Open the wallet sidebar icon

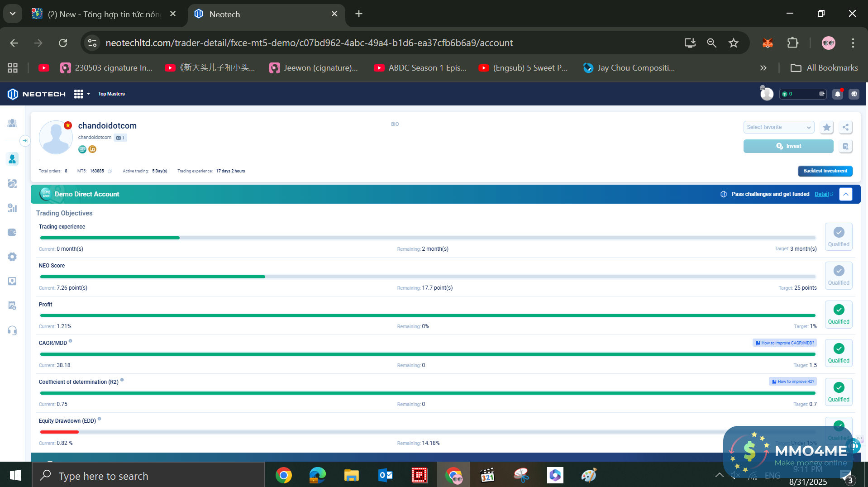click(12, 233)
